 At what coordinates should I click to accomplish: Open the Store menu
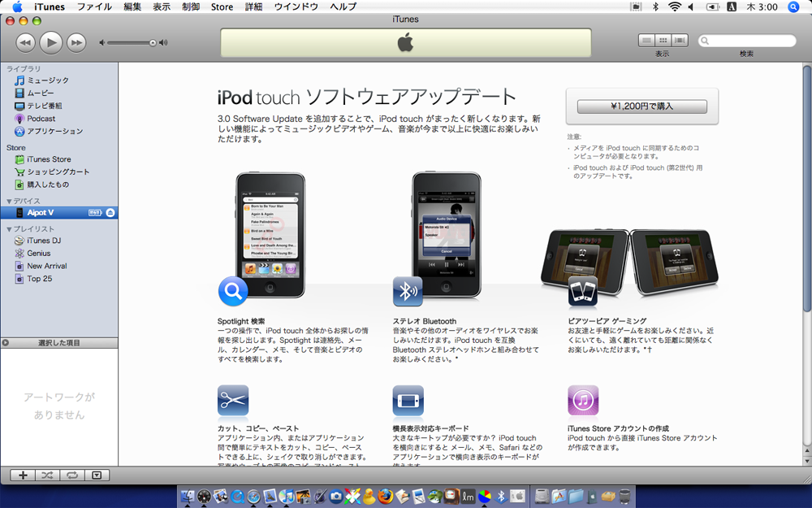(222, 7)
